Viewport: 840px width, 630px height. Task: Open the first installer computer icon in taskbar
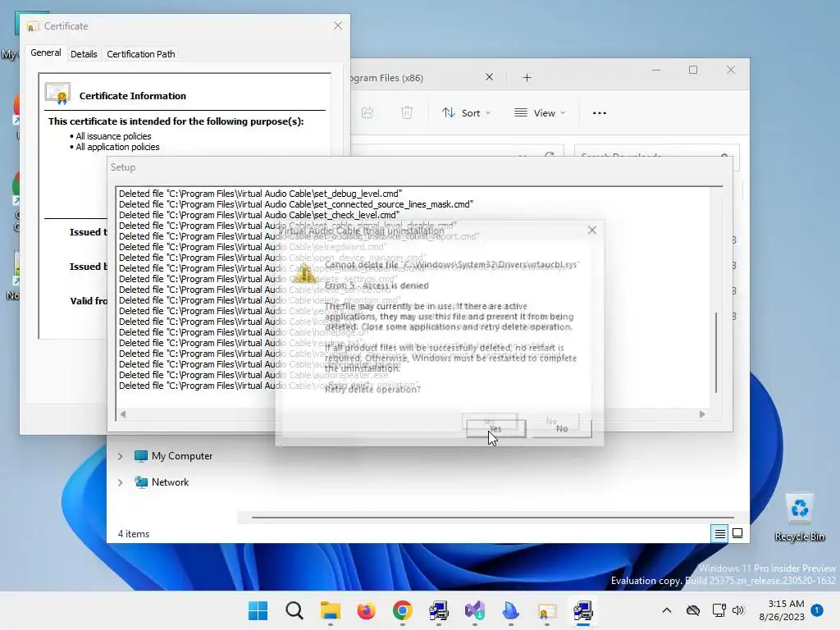(438, 610)
